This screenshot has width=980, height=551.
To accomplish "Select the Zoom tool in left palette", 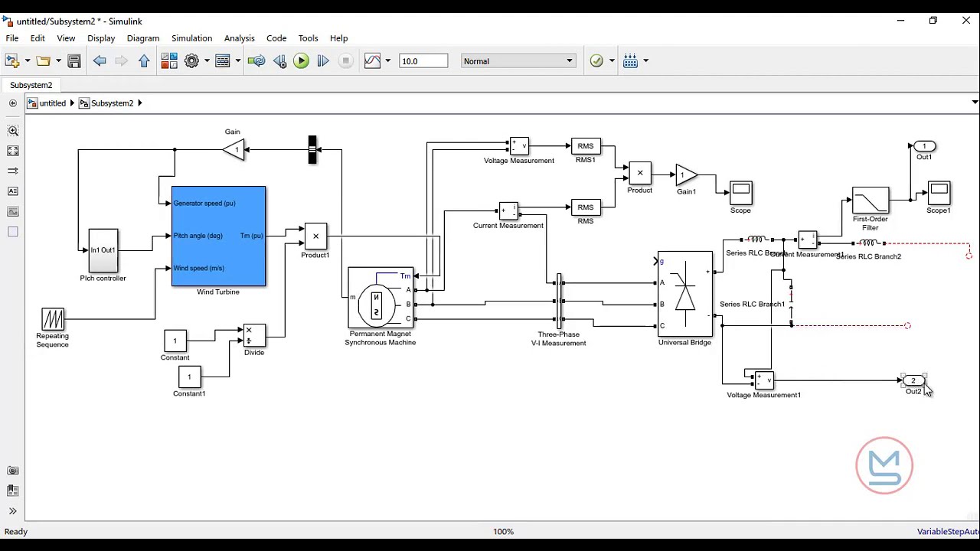I will point(13,131).
